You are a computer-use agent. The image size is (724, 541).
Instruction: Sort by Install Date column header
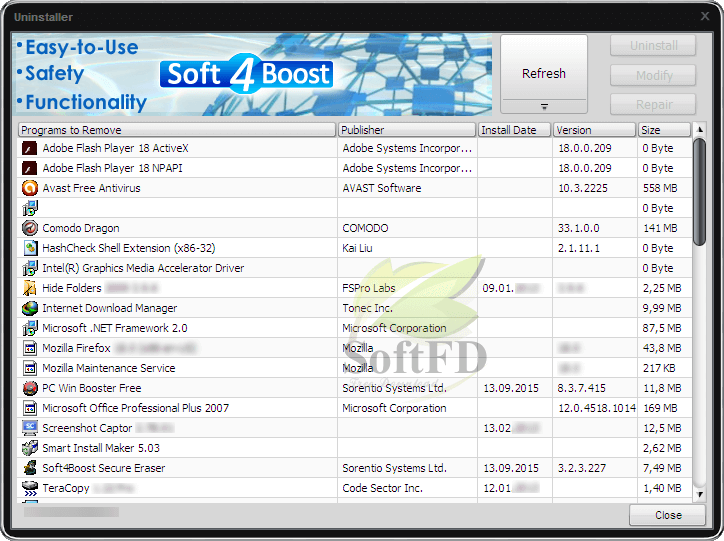pos(514,130)
